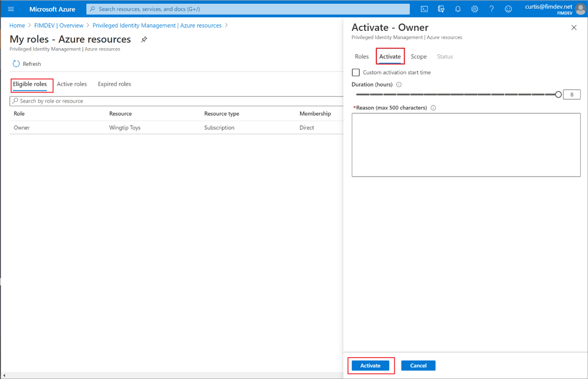Screen dimensions: 588x379
Task: Click Microsoft Azure brand title
Action: pos(52,9)
